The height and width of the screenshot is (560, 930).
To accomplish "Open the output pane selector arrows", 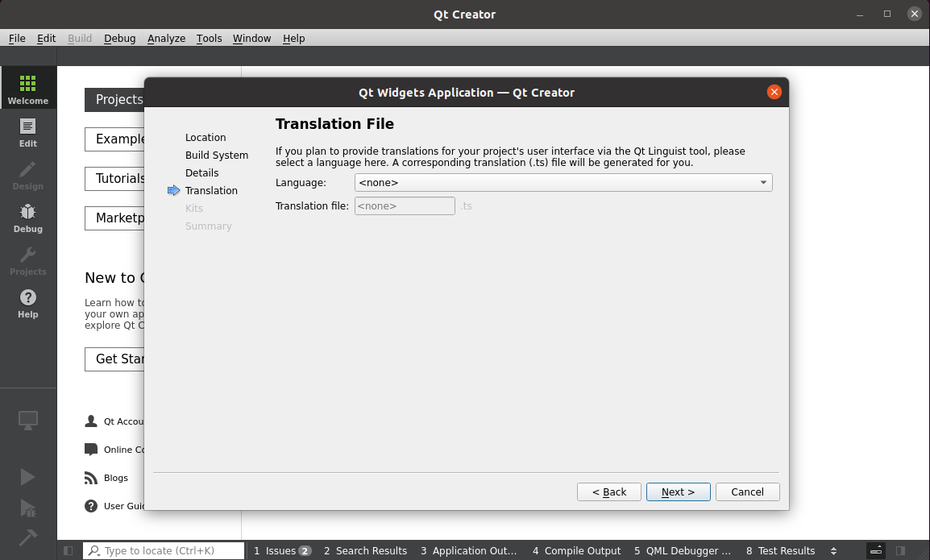I will click(833, 550).
